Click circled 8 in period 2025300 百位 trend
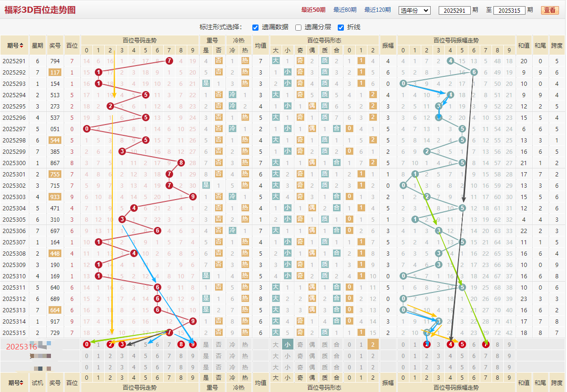This screenshot has width=567, height=392. pyautogui.click(x=181, y=163)
